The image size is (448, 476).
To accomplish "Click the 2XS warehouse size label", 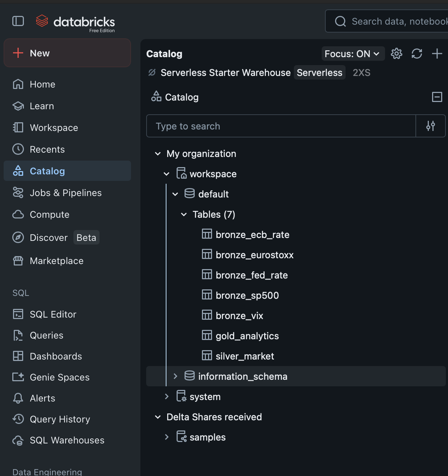I will 362,73.
